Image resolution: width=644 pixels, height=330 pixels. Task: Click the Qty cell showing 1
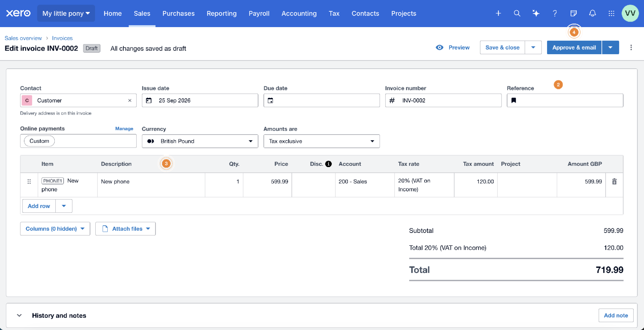coord(224,185)
